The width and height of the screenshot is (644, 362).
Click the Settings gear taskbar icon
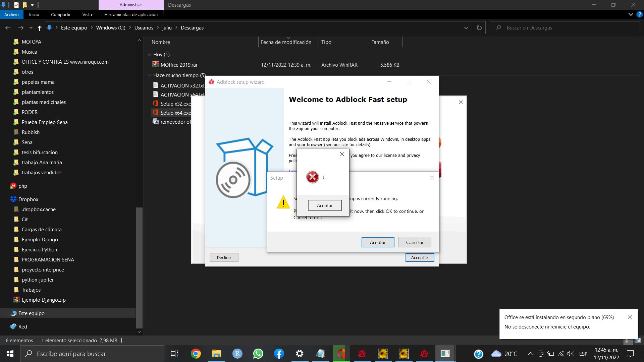(300, 354)
